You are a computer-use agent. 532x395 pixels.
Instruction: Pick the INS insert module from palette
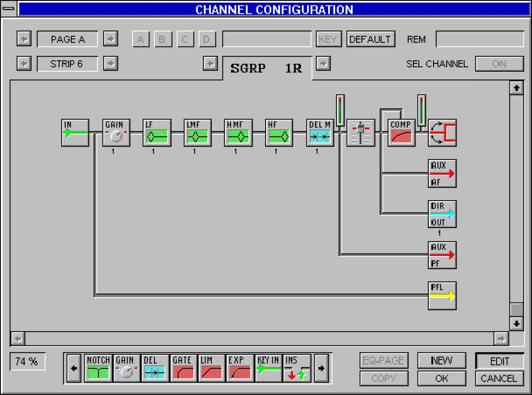tap(297, 368)
